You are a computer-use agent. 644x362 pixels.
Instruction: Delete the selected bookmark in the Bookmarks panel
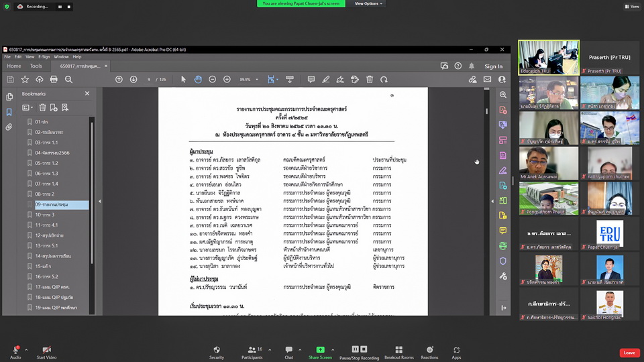[x=42, y=107]
